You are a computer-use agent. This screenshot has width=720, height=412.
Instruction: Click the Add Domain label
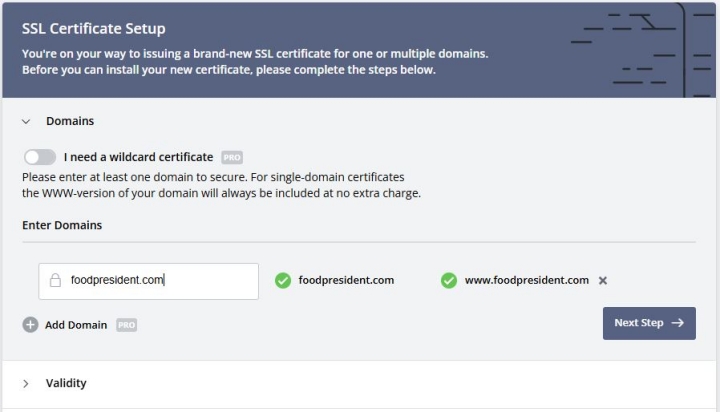76,325
